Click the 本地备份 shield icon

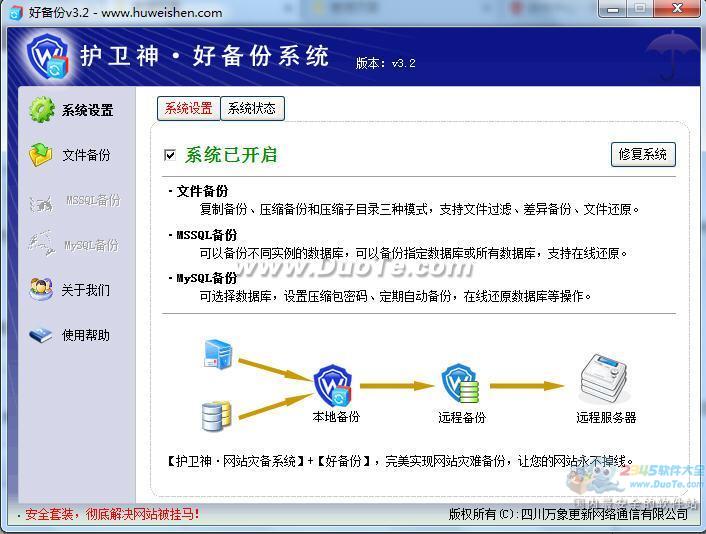[333, 385]
